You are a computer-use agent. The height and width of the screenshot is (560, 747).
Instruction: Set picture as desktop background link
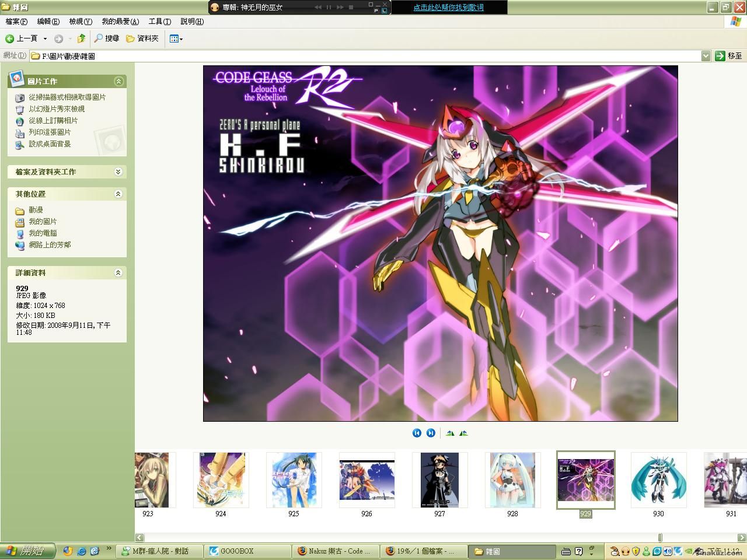(50, 144)
